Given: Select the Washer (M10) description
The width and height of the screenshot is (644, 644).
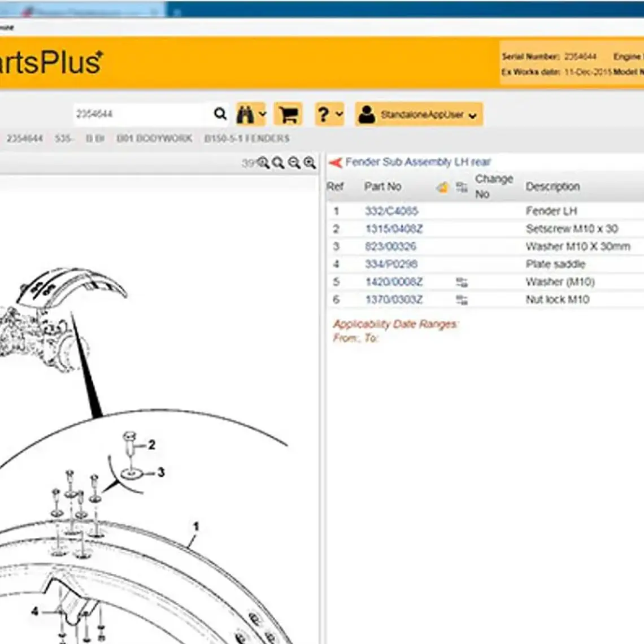Looking at the screenshot, I should tap(560, 282).
